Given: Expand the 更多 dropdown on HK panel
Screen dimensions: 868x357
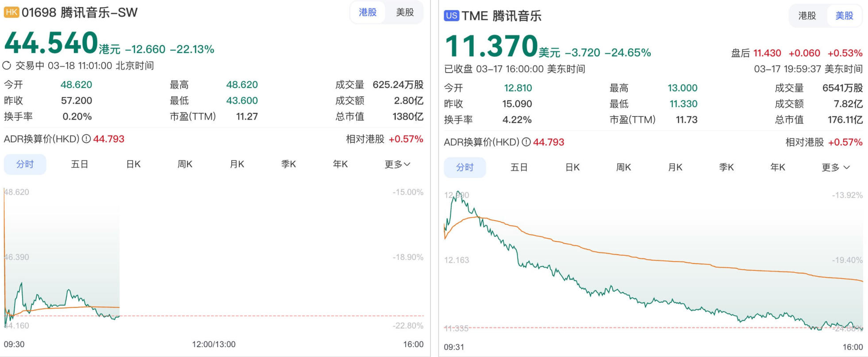Looking at the screenshot, I should [x=397, y=164].
